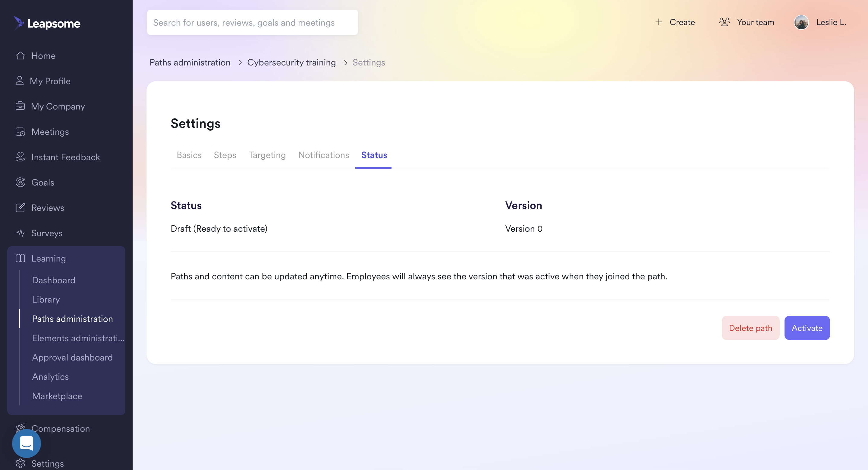868x470 pixels.
Task: Open Your team page
Action: pos(746,22)
